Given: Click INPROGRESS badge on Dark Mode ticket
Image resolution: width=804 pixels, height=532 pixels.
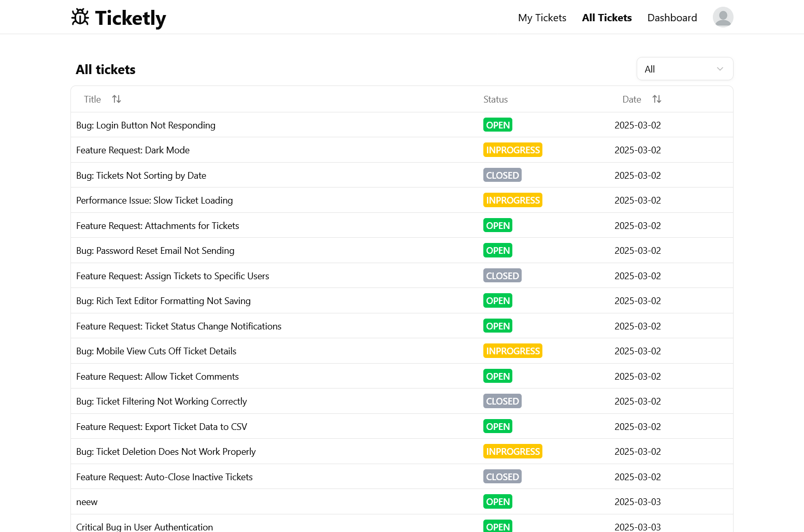Looking at the screenshot, I should pos(513,150).
